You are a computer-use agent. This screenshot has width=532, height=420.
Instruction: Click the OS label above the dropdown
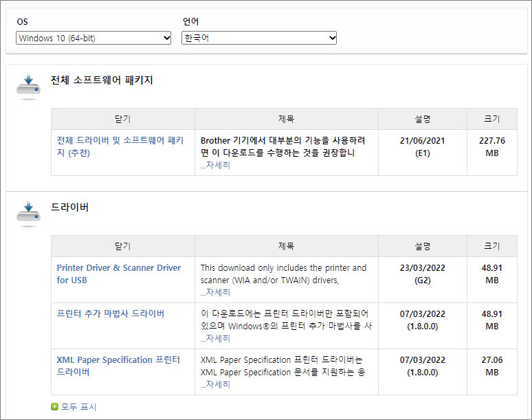point(23,22)
